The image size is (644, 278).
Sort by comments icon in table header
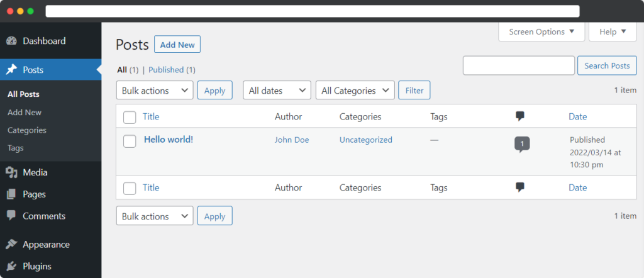point(520,116)
